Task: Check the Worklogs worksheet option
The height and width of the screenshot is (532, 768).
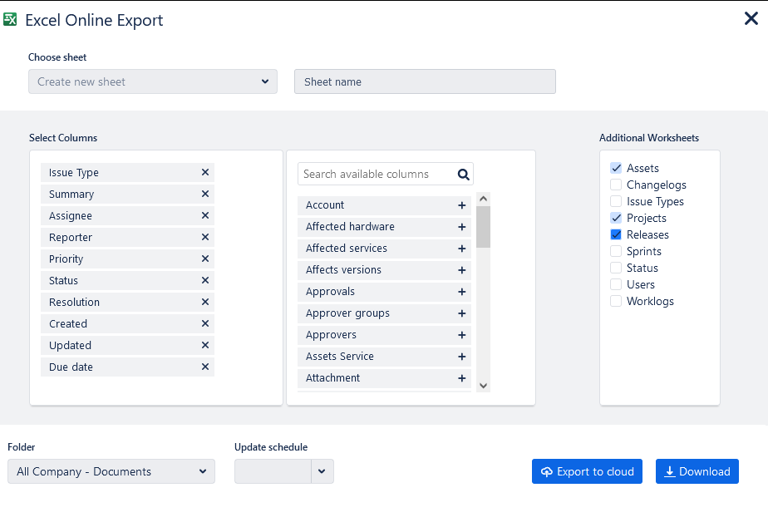Action: pyautogui.click(x=616, y=301)
